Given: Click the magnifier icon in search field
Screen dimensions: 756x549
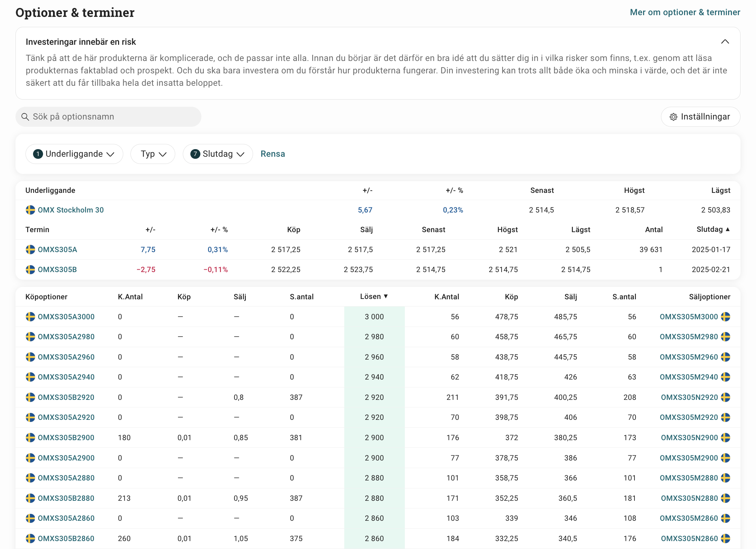Looking at the screenshot, I should [25, 117].
